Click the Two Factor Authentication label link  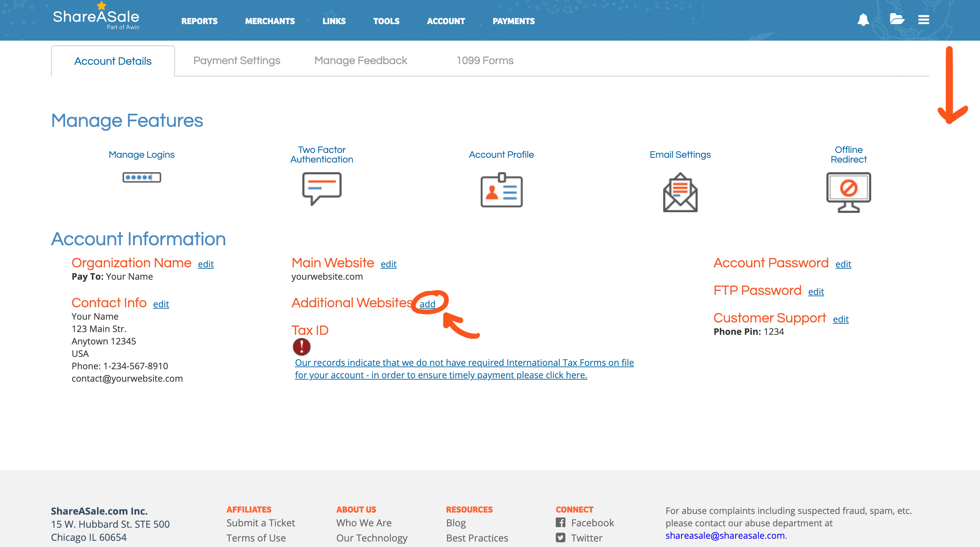(x=322, y=155)
